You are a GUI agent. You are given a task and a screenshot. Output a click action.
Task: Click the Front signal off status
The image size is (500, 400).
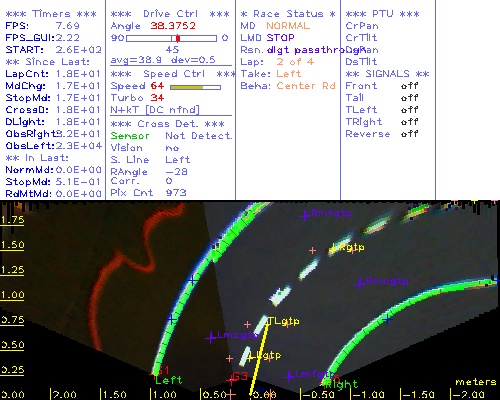(409, 86)
